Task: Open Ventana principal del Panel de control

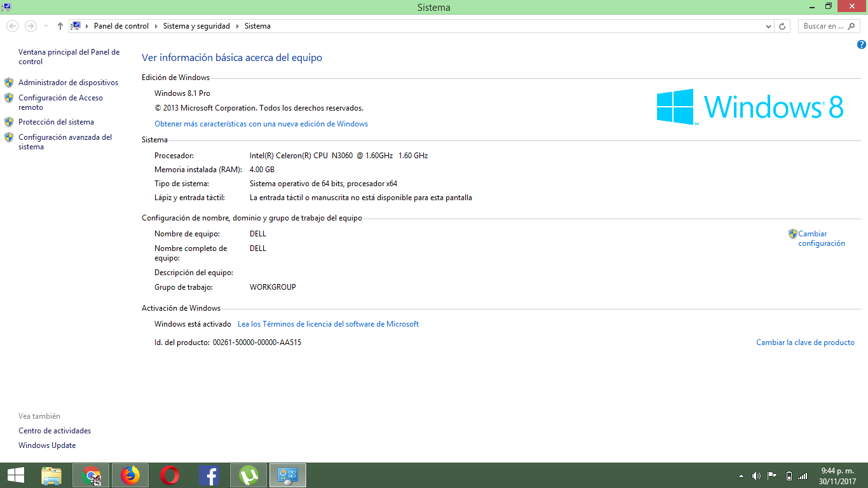Action: click(x=69, y=57)
